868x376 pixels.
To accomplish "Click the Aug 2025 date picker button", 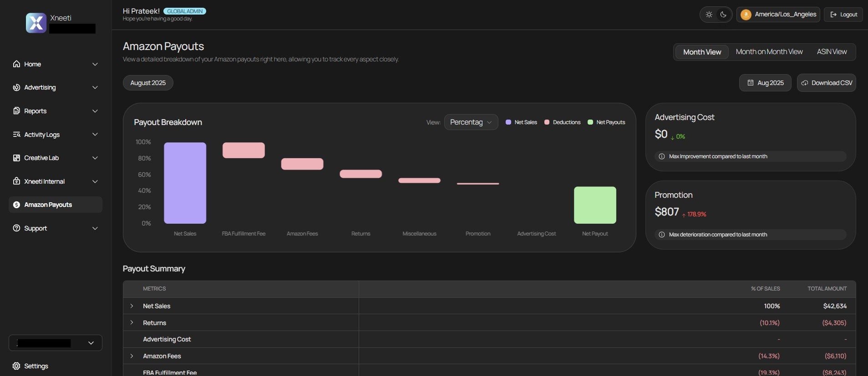I will [765, 83].
